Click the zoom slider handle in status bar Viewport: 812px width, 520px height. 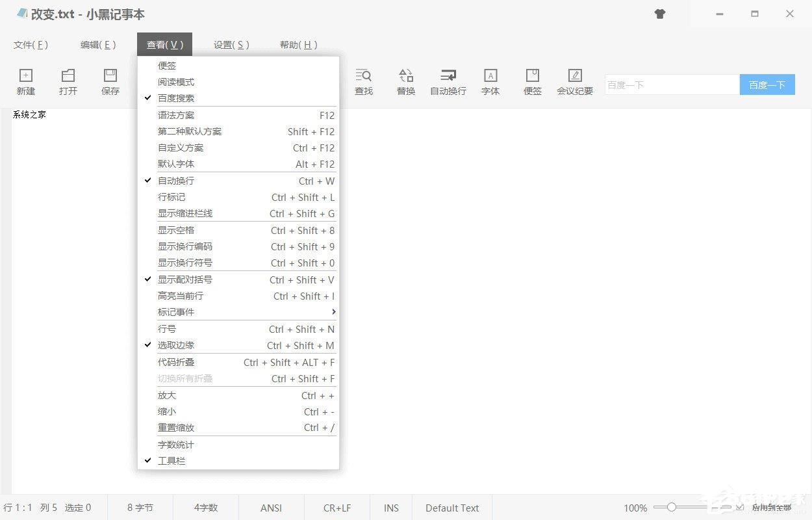[x=672, y=507]
